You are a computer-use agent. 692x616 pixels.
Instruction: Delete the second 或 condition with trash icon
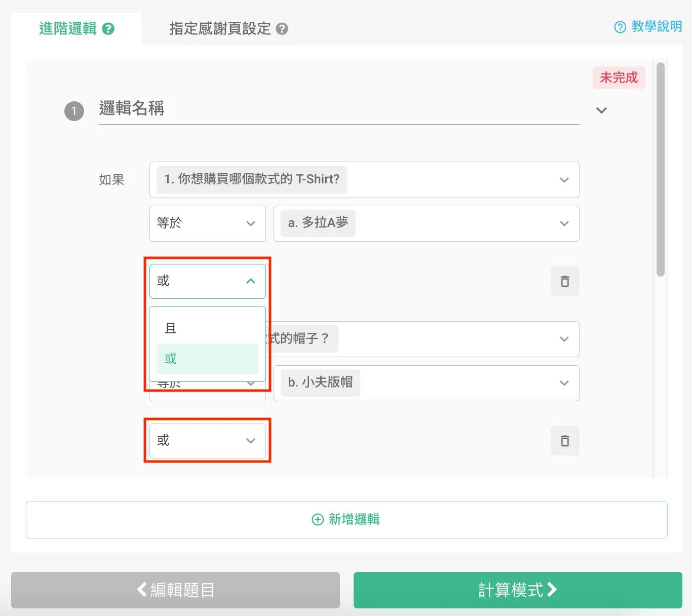(x=565, y=441)
